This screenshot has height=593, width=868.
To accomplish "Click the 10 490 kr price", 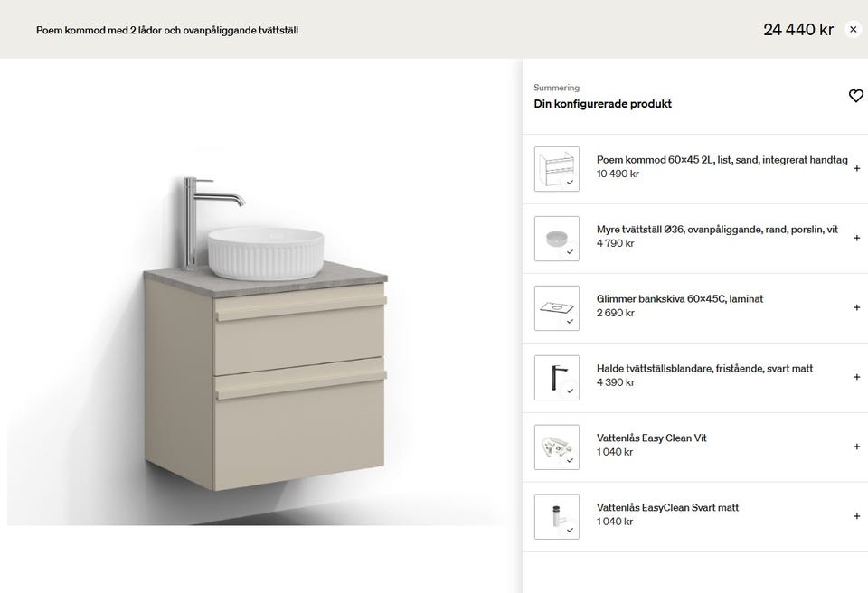I will [618, 174].
